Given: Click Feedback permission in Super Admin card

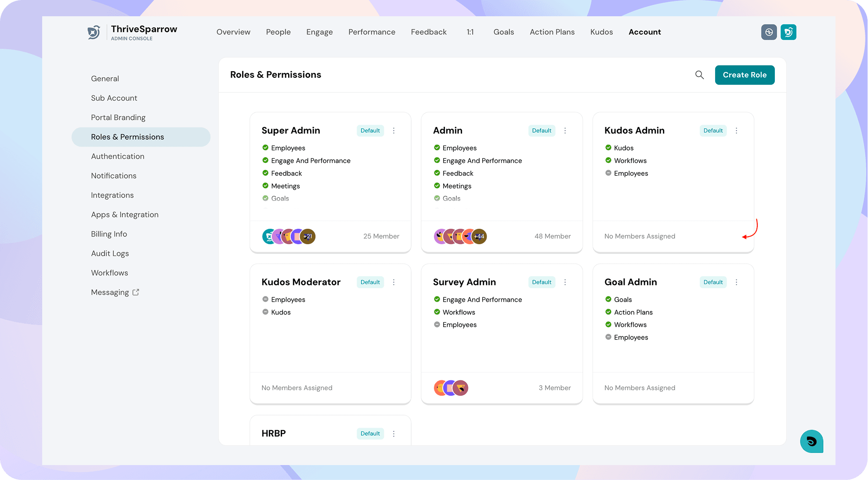Looking at the screenshot, I should click(286, 173).
